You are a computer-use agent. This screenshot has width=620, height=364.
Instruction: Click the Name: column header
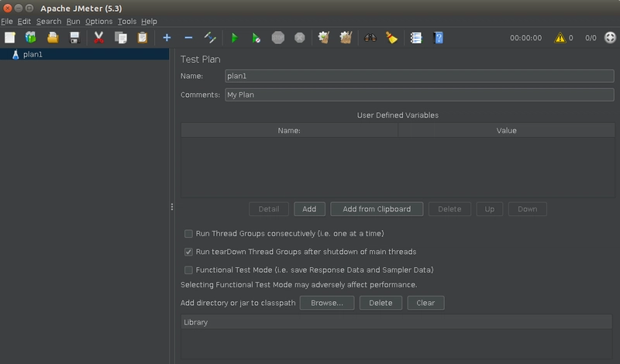click(x=289, y=130)
